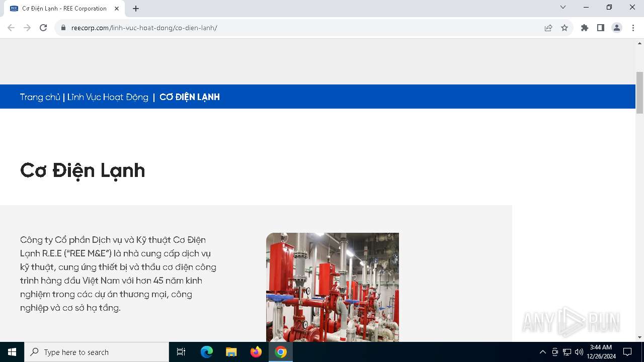Close the Cơ Điện Lạnh tab

(x=117, y=9)
